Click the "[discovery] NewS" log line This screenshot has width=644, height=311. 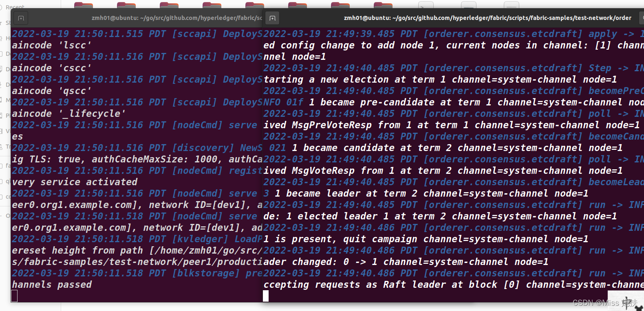tap(137, 148)
